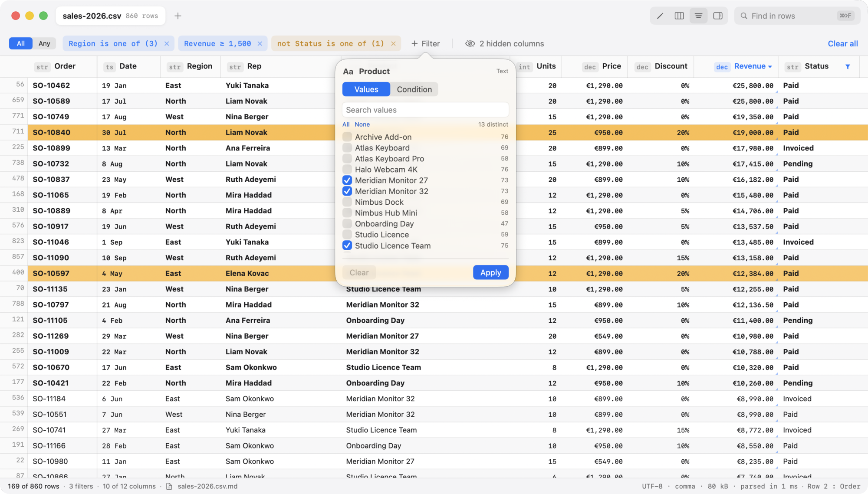Check the Halo Webcam 4K value
The image size is (868, 494).
(347, 169)
